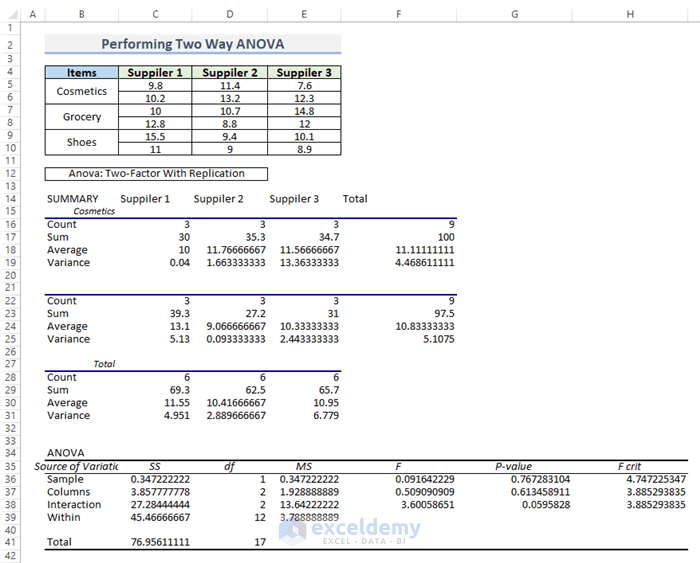Click 'Anova: Two-Factor With Replication' cell
This screenshot has width=700, height=563.
pyautogui.click(x=156, y=174)
